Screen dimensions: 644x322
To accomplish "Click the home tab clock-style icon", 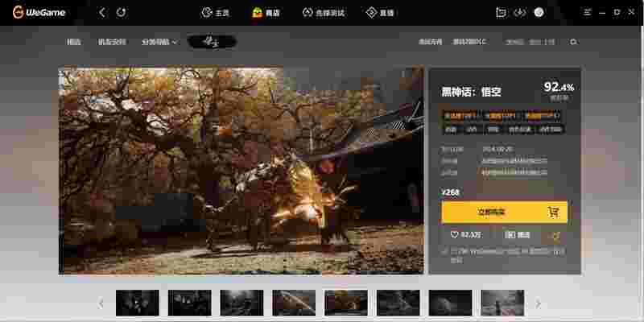I will tap(207, 13).
